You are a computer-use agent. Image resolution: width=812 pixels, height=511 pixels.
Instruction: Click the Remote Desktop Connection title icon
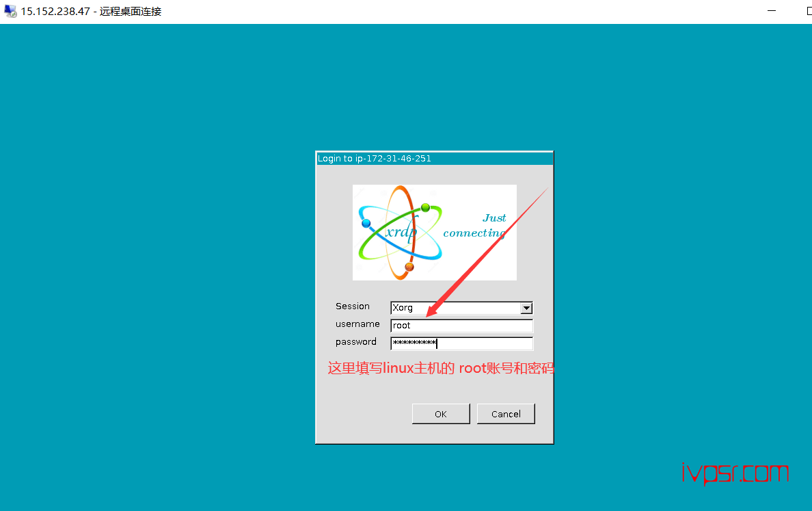(10, 11)
